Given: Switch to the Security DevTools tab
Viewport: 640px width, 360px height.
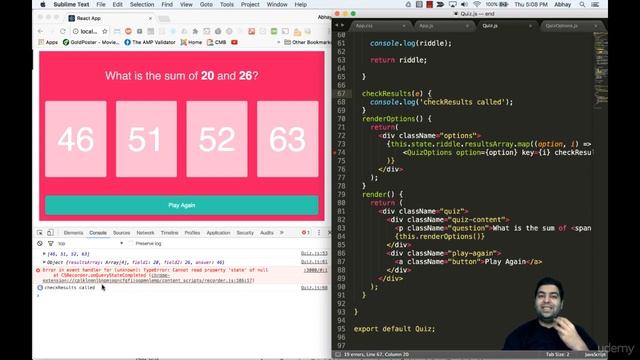Looking at the screenshot, I should click(245, 233).
